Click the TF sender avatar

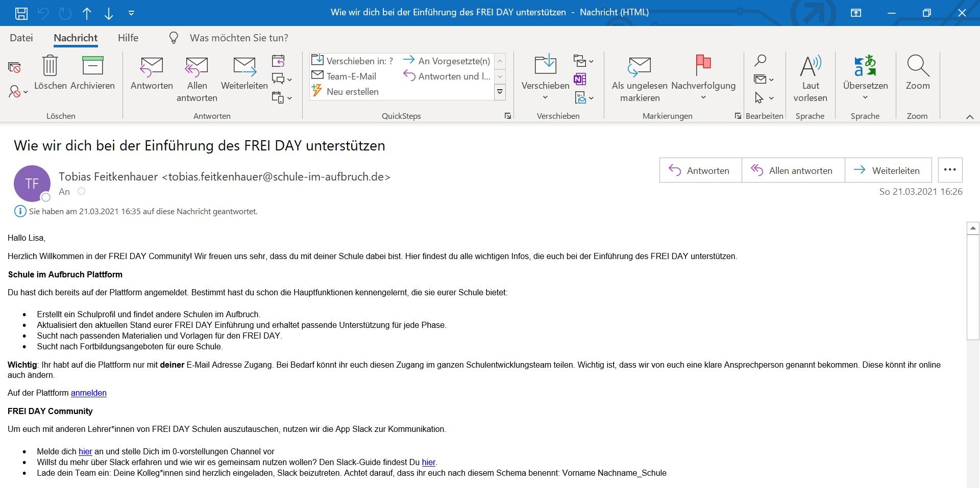32,183
